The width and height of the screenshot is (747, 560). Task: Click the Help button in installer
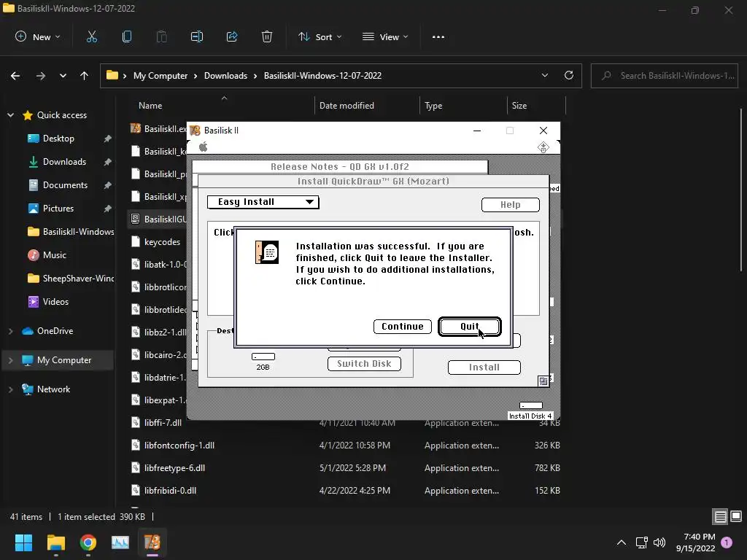point(510,205)
